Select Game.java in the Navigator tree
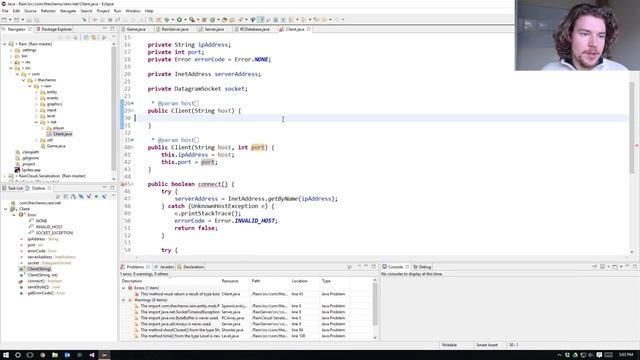This screenshot has width=640, height=360. coord(56,146)
